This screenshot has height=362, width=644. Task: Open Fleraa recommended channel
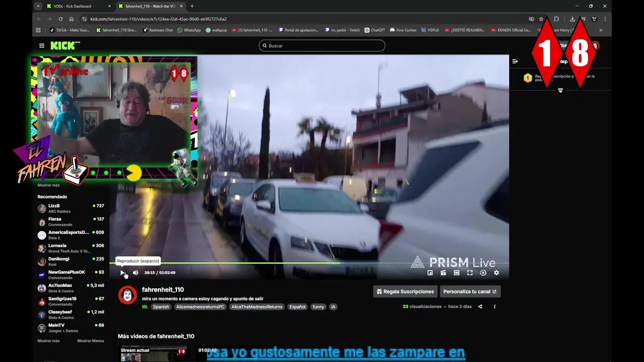tap(71, 222)
